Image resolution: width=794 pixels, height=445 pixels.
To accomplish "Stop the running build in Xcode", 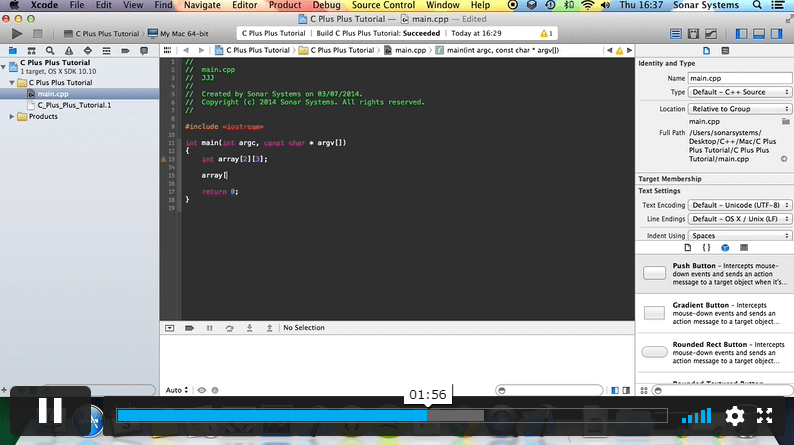I will [x=37, y=33].
